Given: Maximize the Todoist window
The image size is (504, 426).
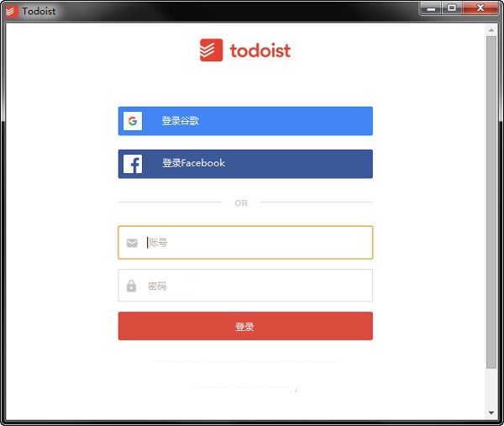Looking at the screenshot, I should 452,8.
